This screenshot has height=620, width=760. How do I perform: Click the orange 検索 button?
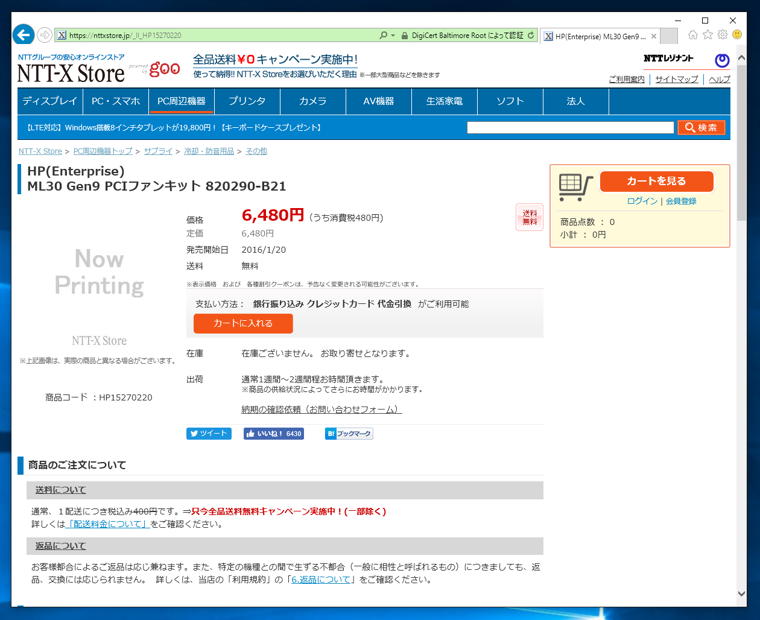tap(701, 127)
